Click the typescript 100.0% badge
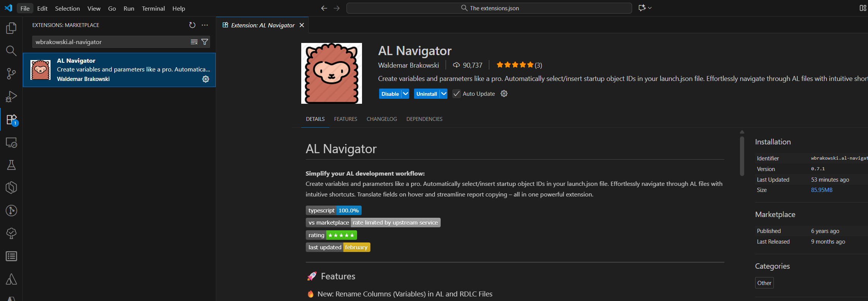This screenshot has height=301, width=868. tap(334, 211)
